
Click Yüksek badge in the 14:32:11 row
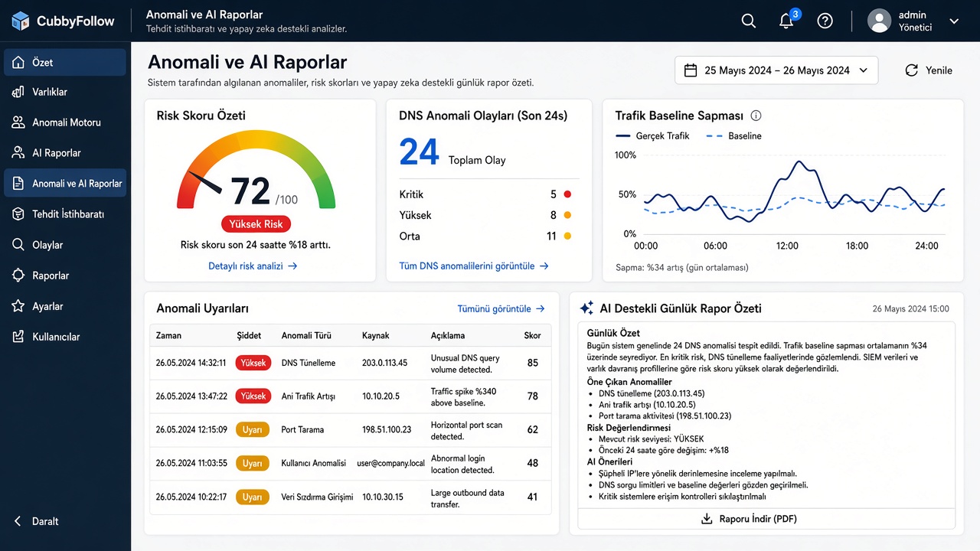(x=253, y=363)
